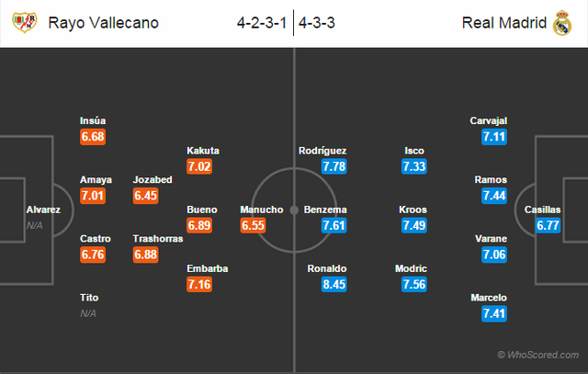Click Manucho's 6.55 rating badge
588x374 pixels.
(x=254, y=225)
